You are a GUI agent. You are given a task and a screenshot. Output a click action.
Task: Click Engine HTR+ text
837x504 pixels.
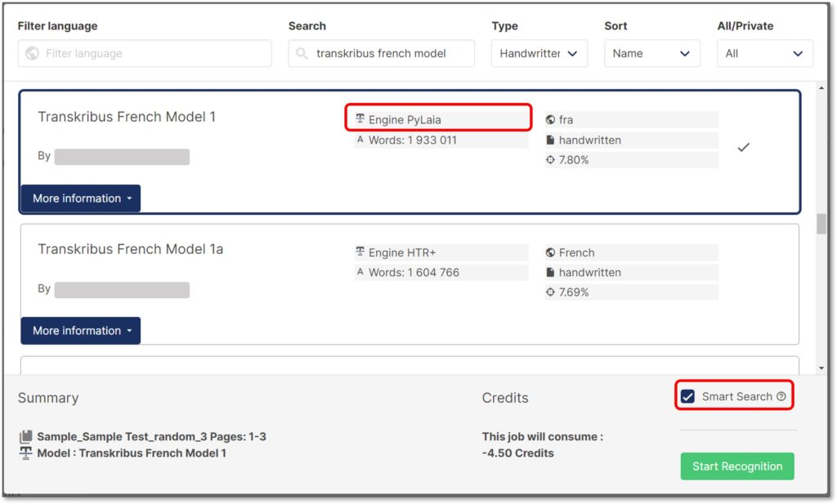[x=402, y=252]
